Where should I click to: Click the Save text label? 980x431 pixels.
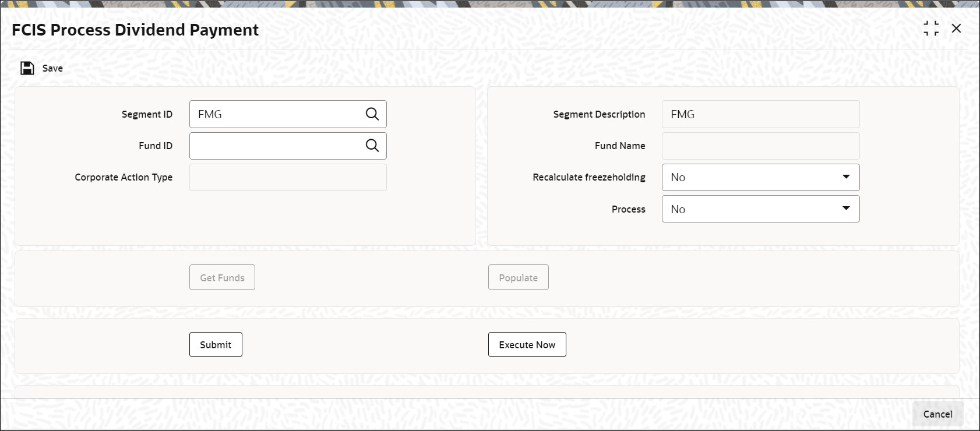pyautogui.click(x=52, y=68)
